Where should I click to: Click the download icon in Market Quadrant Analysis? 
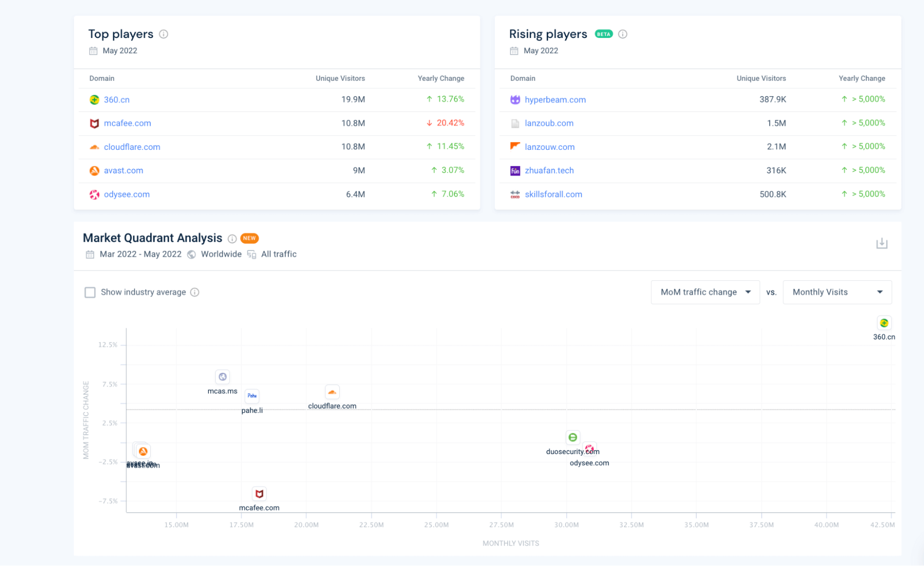pos(881,243)
